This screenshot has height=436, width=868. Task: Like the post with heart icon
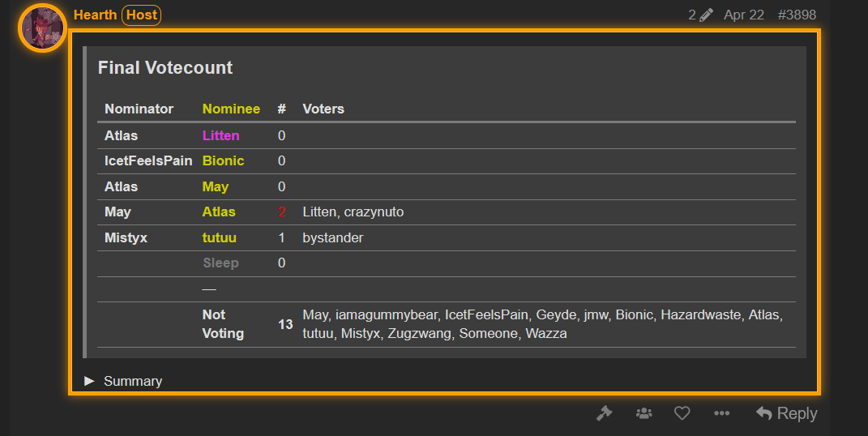tap(682, 412)
